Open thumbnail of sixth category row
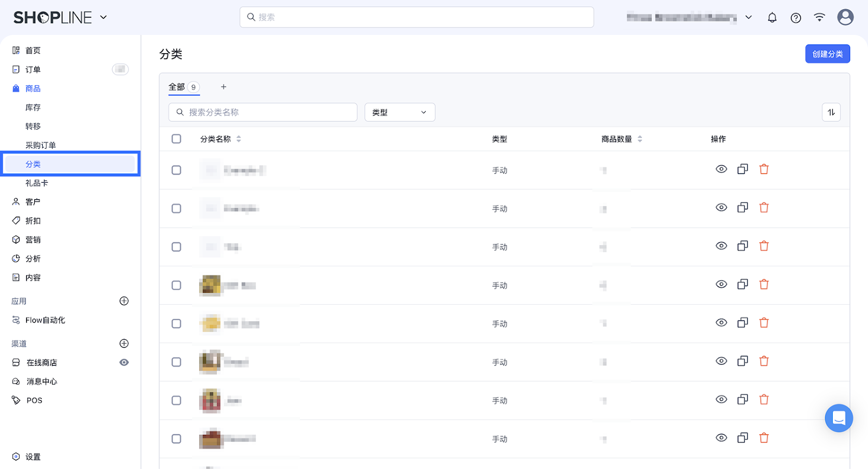The image size is (868, 469). [210, 362]
